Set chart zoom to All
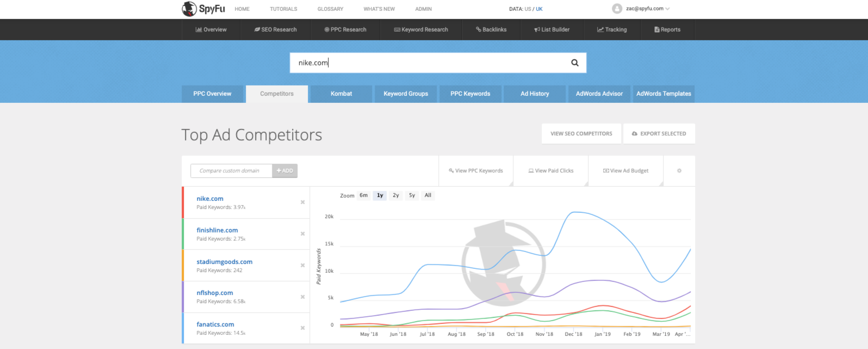Screen dimensions: 868x349 (x=428, y=195)
